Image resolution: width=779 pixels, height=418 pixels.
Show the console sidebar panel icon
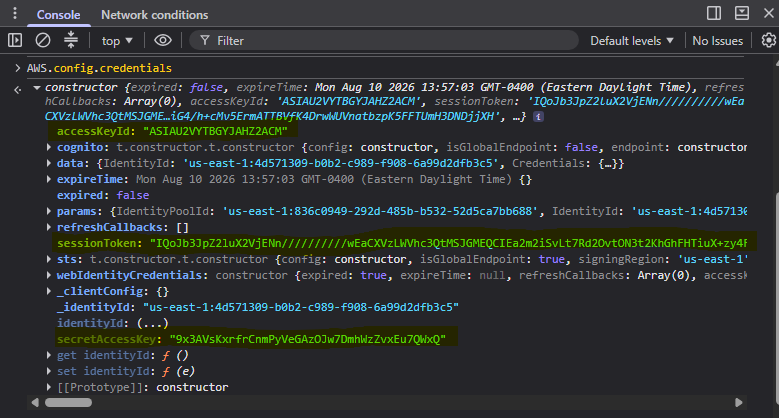coord(15,40)
